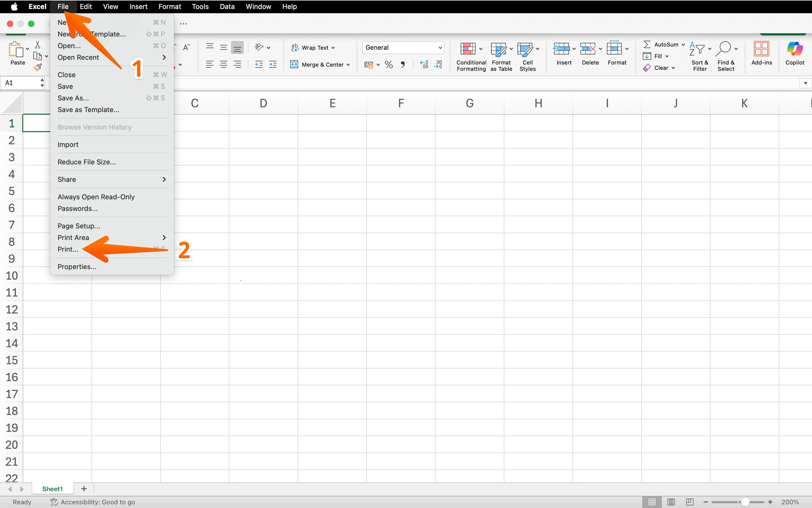Click the Cut scissors icon
Viewport: 812px width, 508px height.
coord(38,45)
